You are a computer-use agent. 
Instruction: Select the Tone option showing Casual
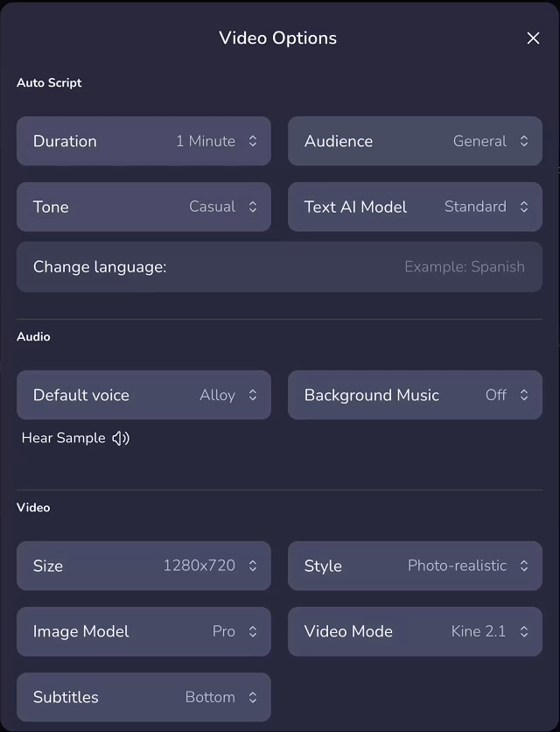click(143, 207)
